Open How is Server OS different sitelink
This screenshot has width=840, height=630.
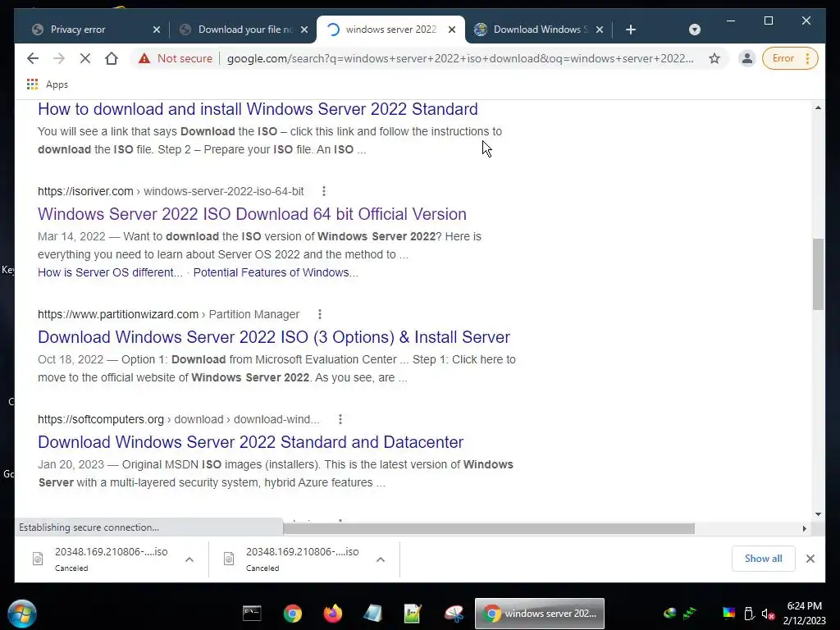click(x=110, y=272)
